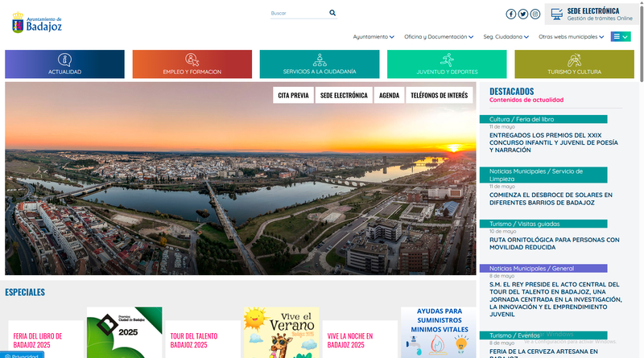Select the Turismo / Eventos tag
The height and width of the screenshot is (358, 644).
pos(543,335)
